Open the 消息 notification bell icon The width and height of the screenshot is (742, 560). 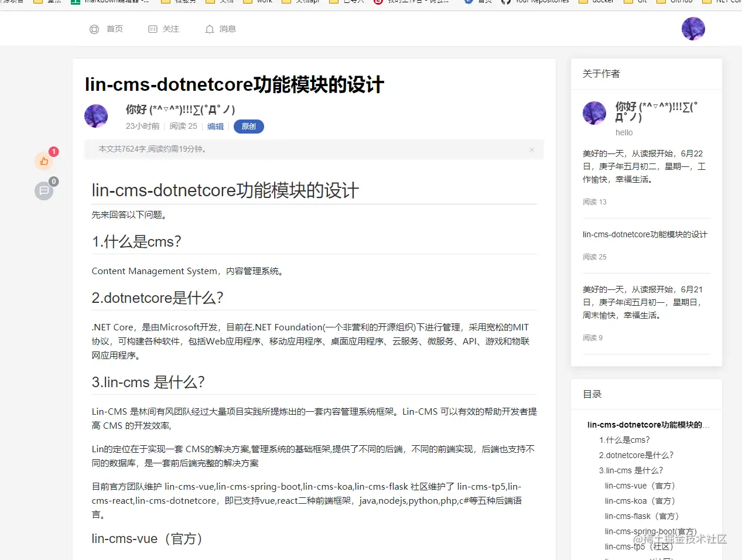[210, 29]
